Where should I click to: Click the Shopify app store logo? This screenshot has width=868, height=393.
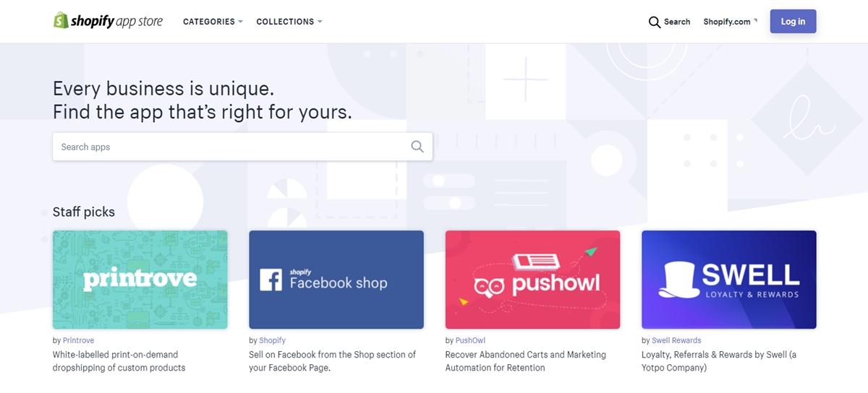point(108,22)
